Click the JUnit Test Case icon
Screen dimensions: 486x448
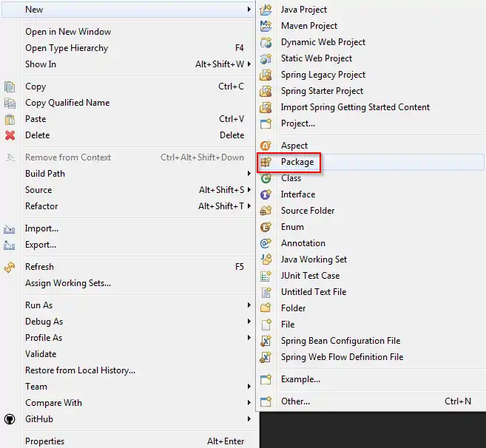[266, 276]
